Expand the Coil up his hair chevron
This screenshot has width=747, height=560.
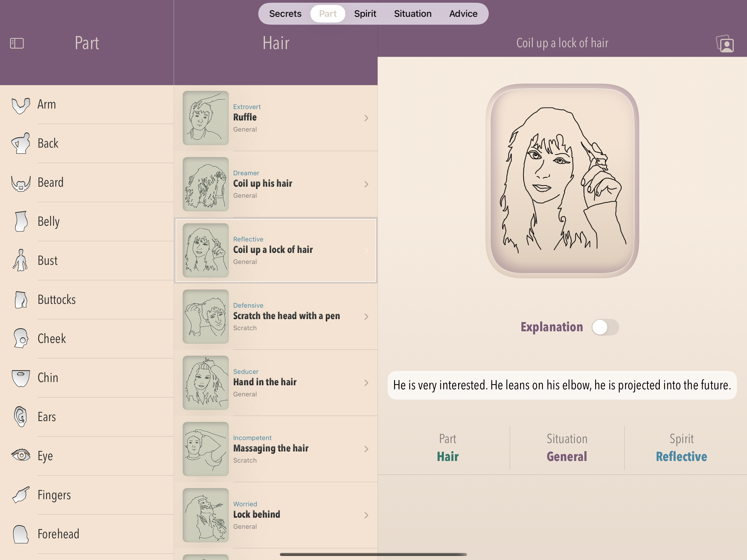(366, 184)
